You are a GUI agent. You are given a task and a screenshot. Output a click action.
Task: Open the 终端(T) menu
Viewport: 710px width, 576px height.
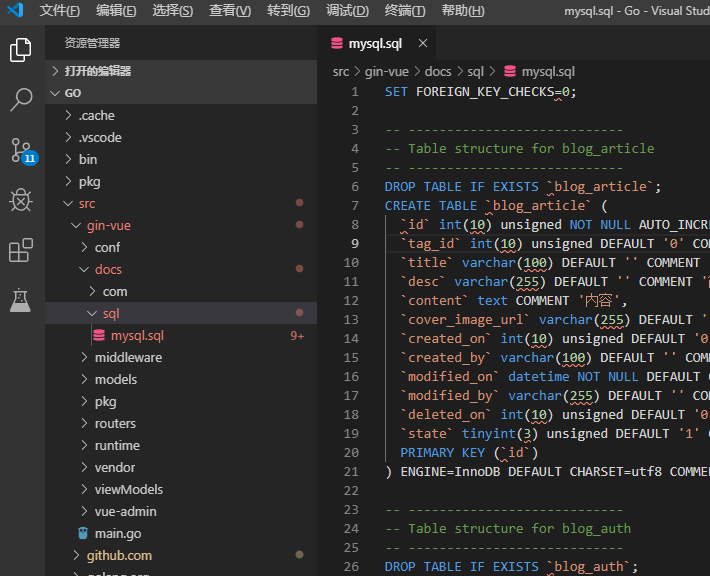click(x=404, y=11)
